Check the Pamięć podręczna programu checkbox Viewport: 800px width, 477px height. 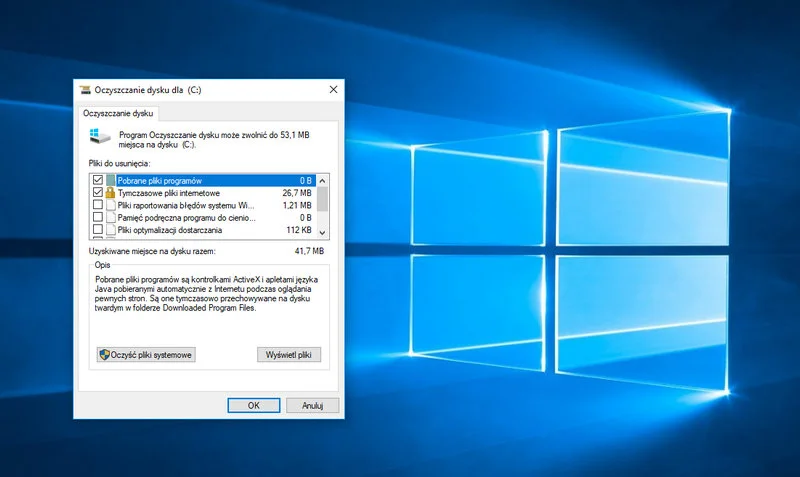[97, 217]
